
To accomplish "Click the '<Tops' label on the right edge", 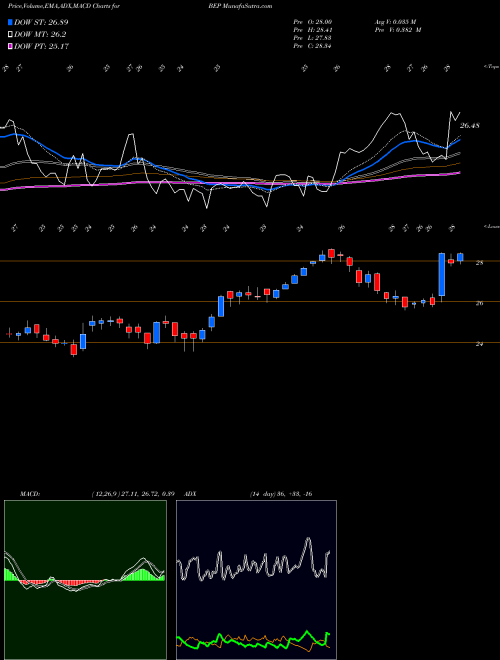I will 491,67.
